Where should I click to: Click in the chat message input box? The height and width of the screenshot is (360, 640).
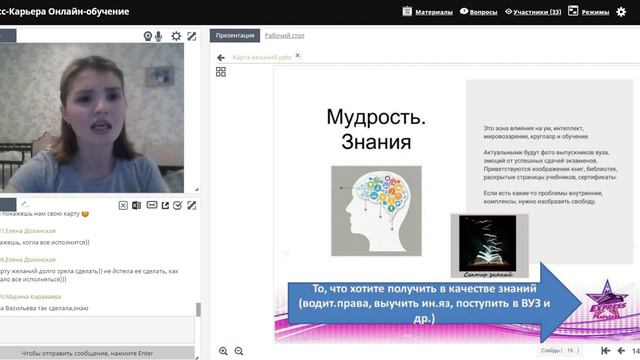click(x=97, y=330)
